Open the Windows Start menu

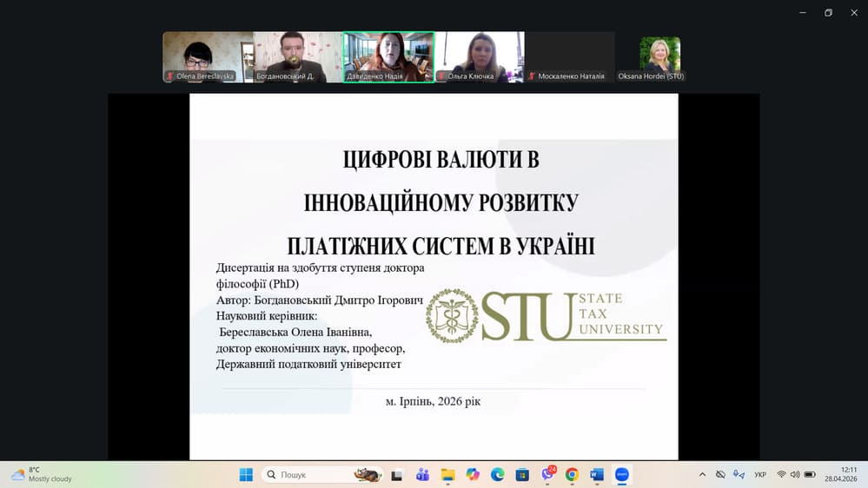247,475
